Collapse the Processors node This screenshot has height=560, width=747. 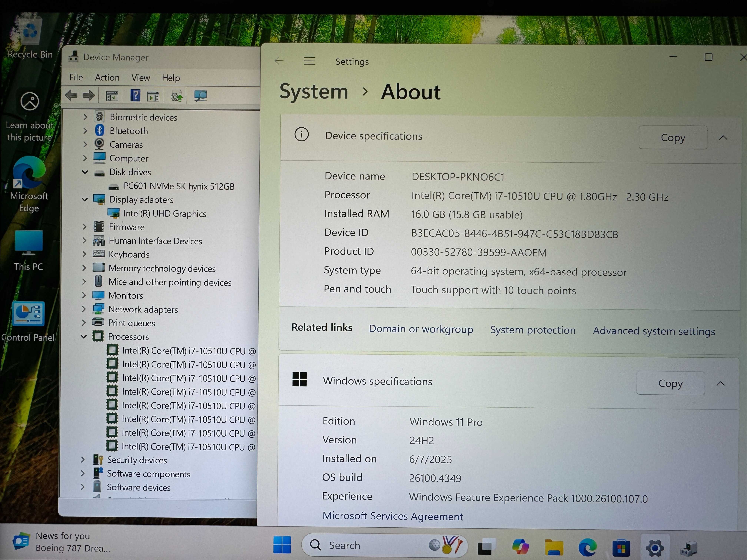pyautogui.click(x=84, y=336)
